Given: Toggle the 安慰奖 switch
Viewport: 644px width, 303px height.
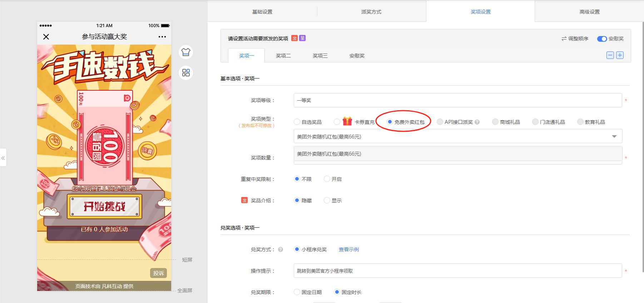Looking at the screenshot, I should [x=602, y=39].
